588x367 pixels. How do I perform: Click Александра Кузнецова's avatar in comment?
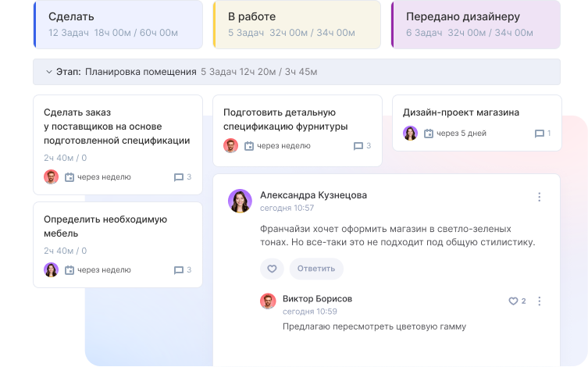coord(240,201)
